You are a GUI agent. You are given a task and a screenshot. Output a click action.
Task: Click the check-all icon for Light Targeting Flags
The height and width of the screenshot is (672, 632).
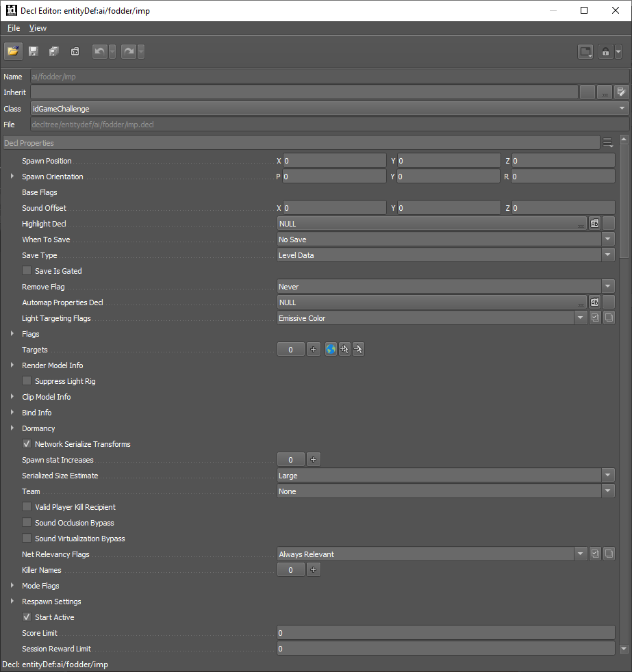tap(595, 318)
